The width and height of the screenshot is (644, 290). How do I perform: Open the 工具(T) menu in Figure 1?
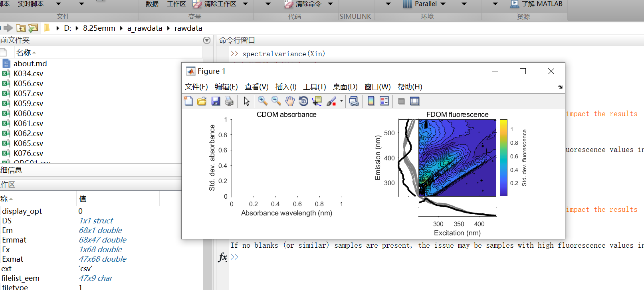[315, 87]
